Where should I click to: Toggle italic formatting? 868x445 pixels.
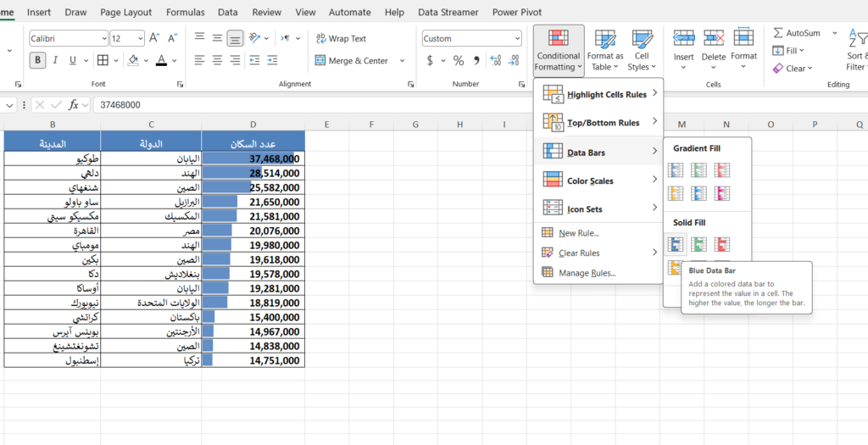(x=56, y=60)
